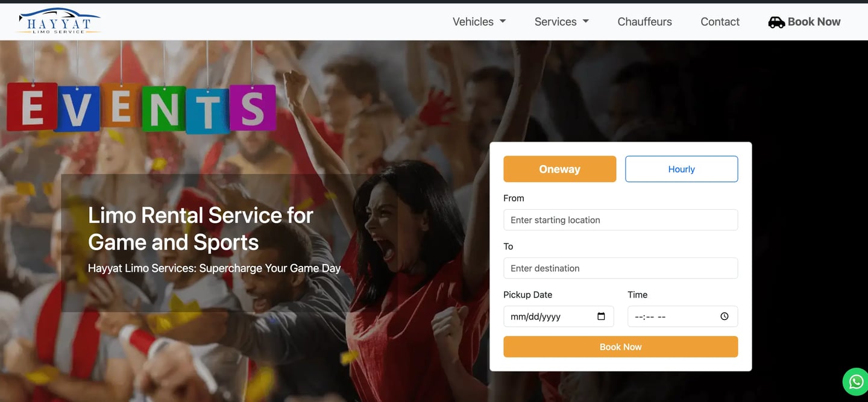Go to the Contact page
The height and width of the screenshot is (402, 868).
coord(720,22)
